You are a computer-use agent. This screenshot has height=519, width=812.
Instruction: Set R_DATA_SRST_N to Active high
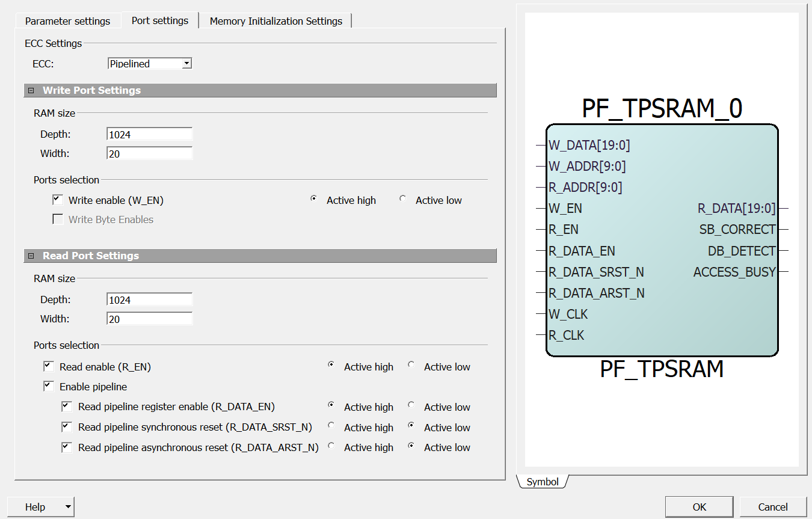pyautogui.click(x=331, y=426)
